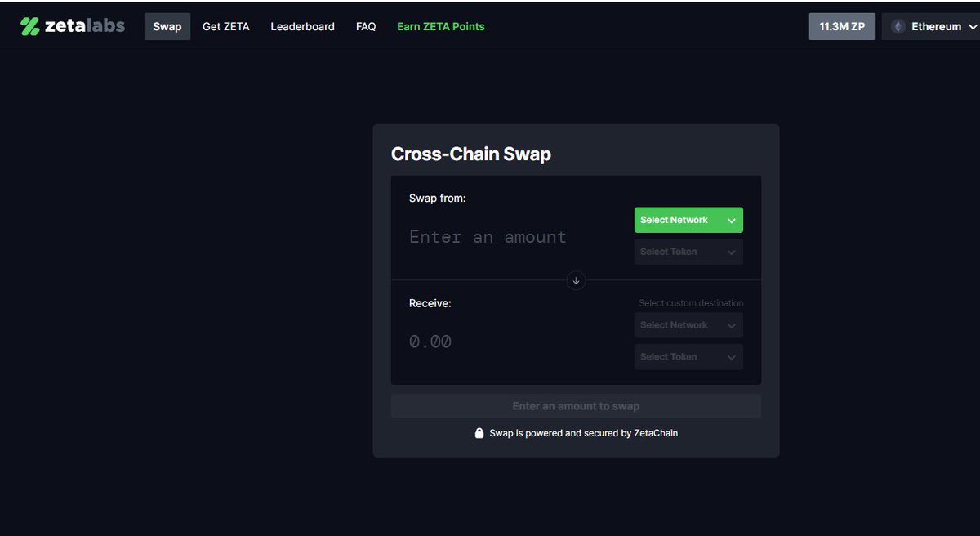Click the Enter an amount field
This screenshot has height=536, width=980.
pos(488,237)
